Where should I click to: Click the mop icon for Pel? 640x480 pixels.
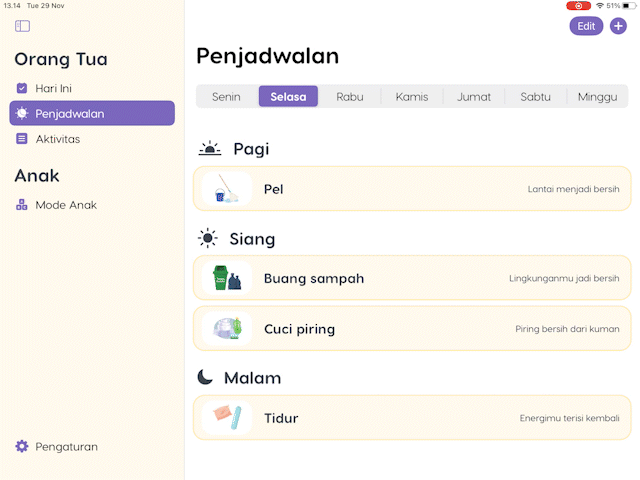226,189
